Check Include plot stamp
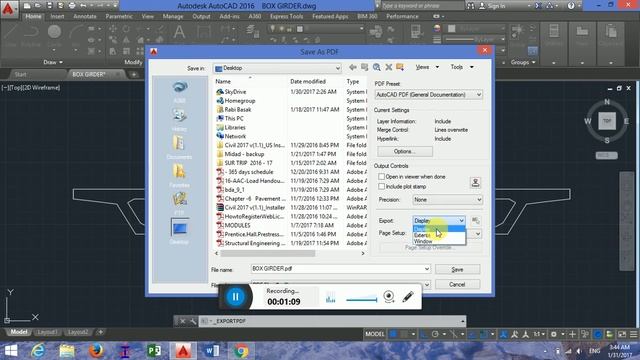 [x=381, y=187]
